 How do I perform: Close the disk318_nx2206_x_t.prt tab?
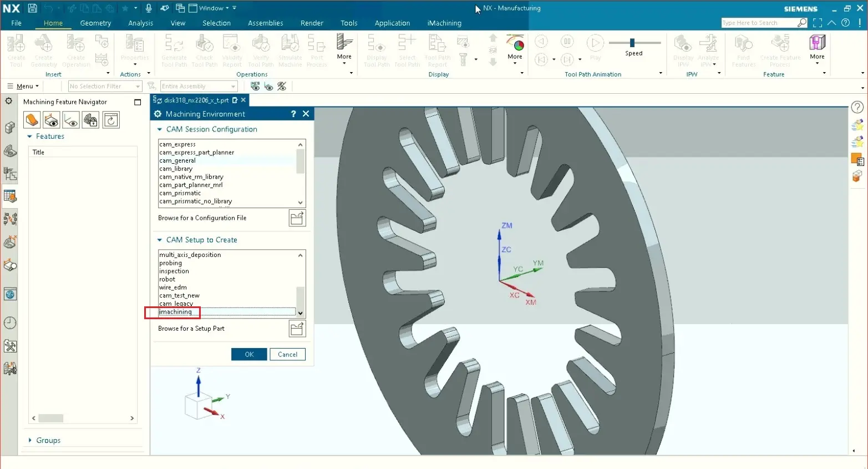(x=243, y=100)
